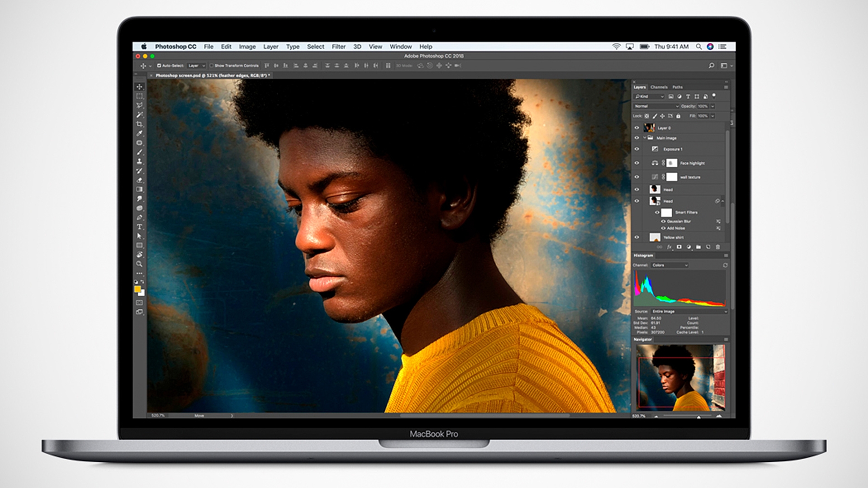This screenshot has width=868, height=488.
Task: Select the Magic Wand tool
Action: [x=139, y=115]
